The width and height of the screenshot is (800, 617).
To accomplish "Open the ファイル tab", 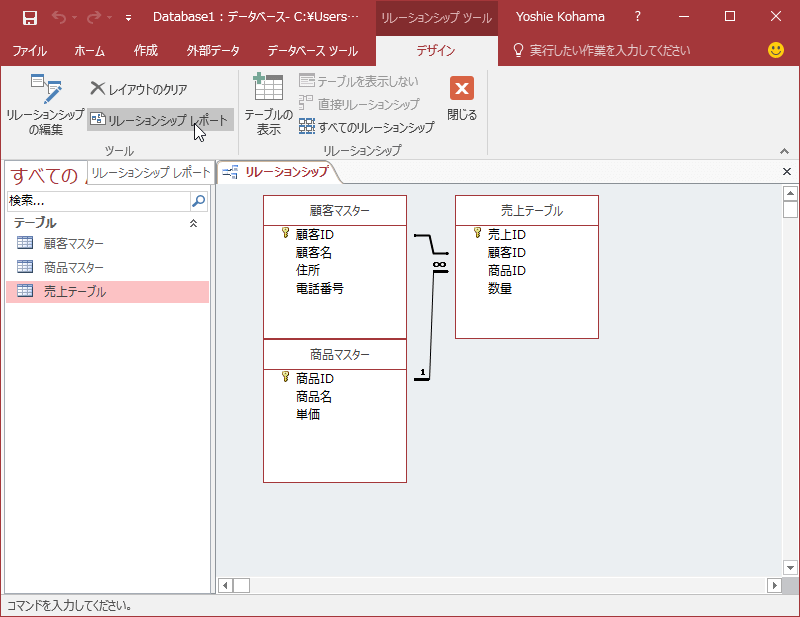I will pos(30,51).
